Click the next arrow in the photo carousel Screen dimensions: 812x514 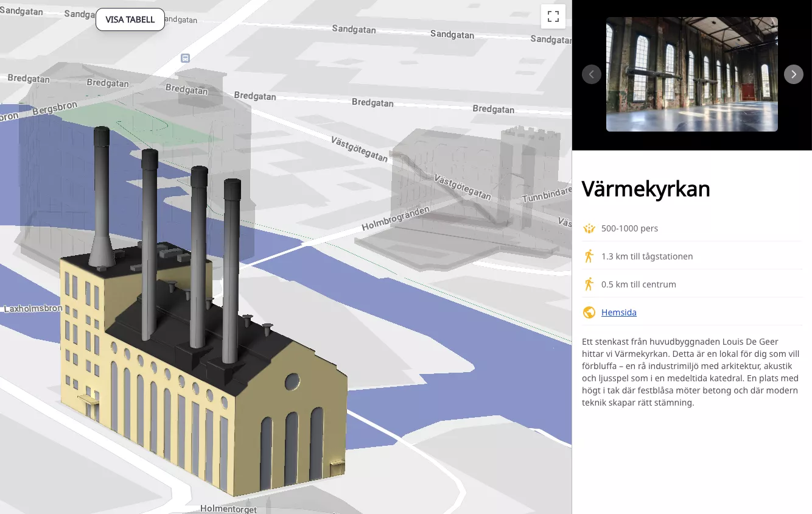point(793,74)
